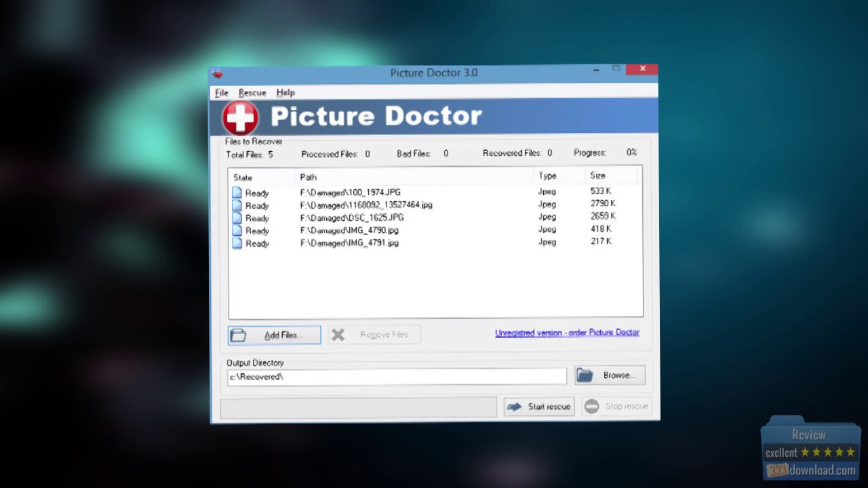Click the disabled Remove Files button

(x=374, y=335)
